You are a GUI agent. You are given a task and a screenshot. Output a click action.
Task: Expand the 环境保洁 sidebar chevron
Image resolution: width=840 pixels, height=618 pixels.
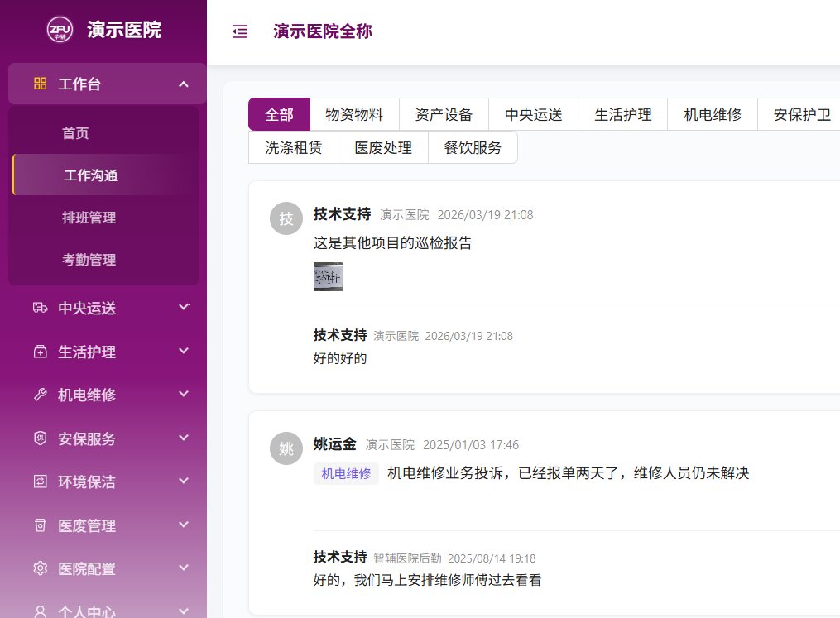pos(184,481)
